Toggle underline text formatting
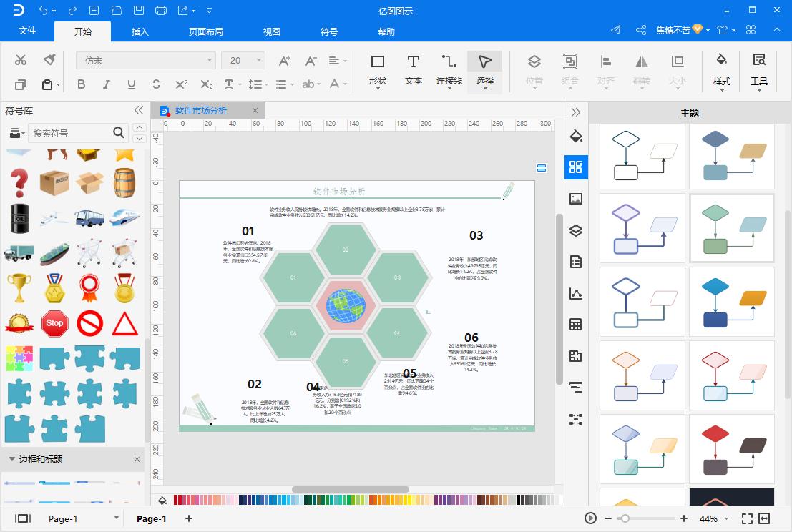792x532 pixels. tap(131, 84)
